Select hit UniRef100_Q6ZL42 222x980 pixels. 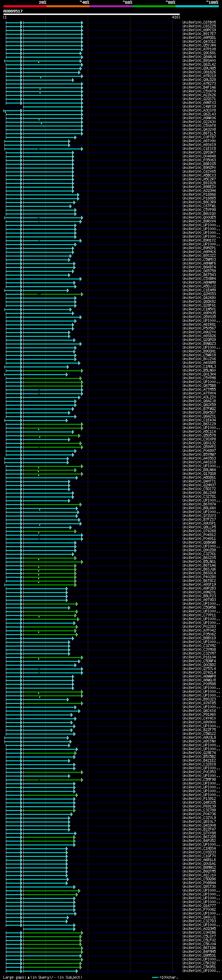[199, 65]
